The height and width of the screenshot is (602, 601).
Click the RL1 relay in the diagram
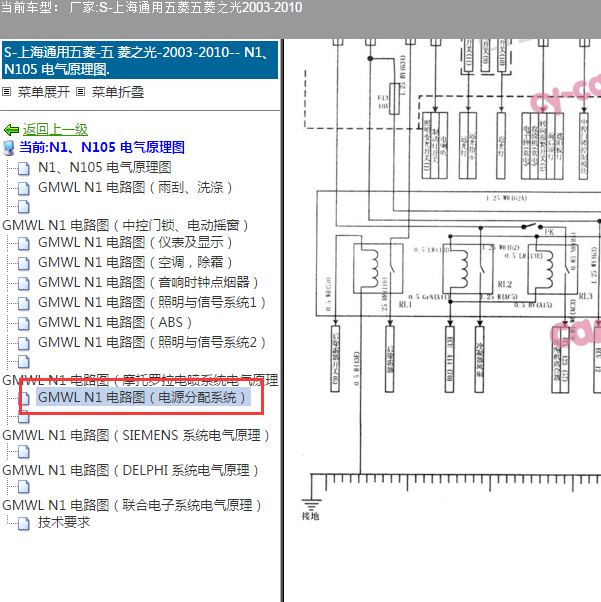tap(378, 269)
